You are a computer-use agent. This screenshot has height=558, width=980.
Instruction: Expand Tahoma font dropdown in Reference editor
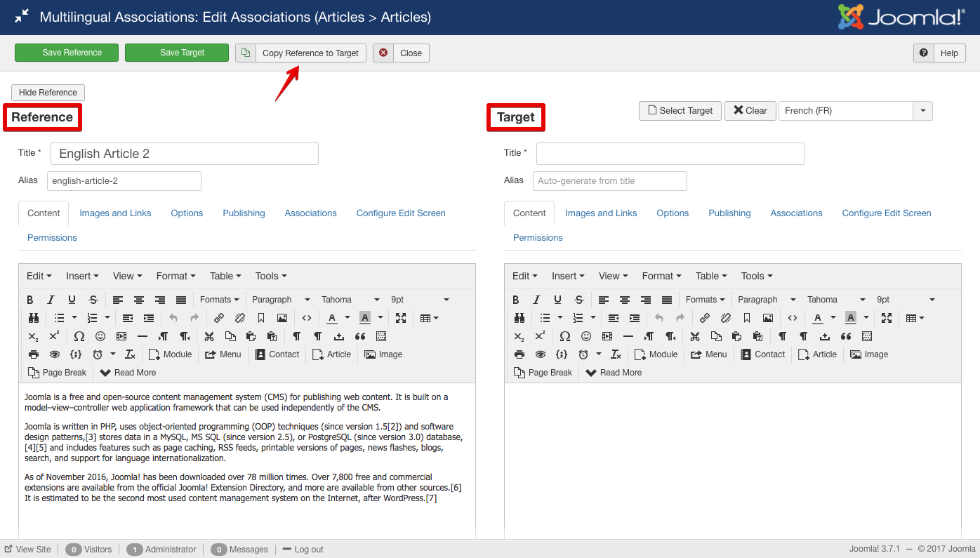pos(350,300)
